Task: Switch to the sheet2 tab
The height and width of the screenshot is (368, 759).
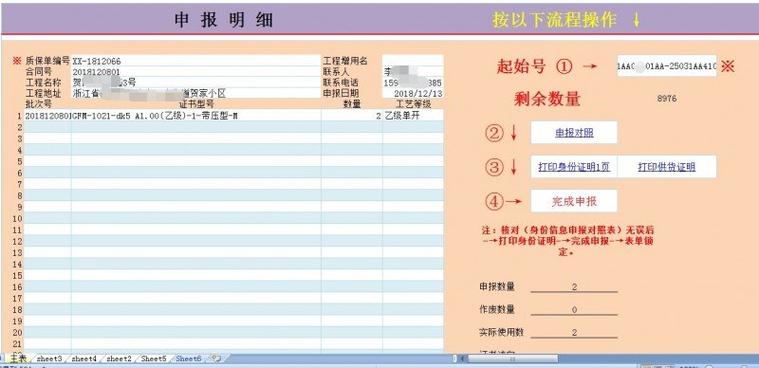Action: click(119, 359)
